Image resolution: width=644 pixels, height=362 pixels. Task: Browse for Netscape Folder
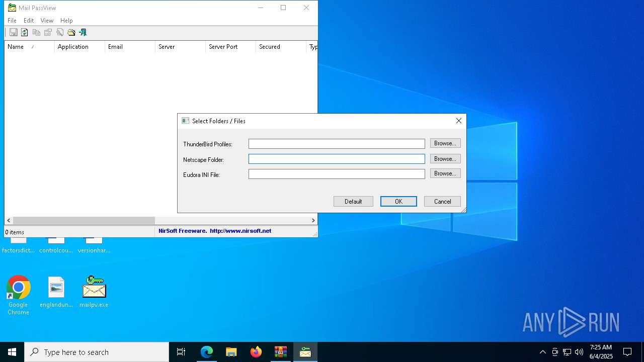445,159
